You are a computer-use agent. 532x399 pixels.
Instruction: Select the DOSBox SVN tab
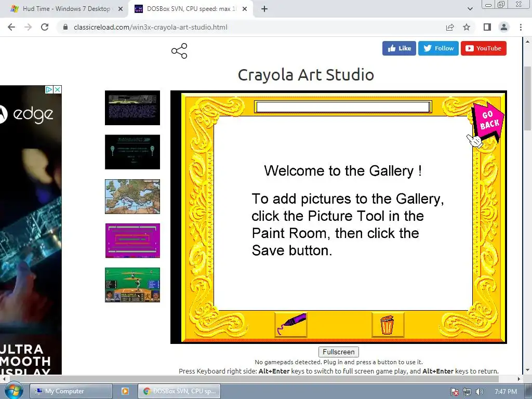click(x=192, y=9)
